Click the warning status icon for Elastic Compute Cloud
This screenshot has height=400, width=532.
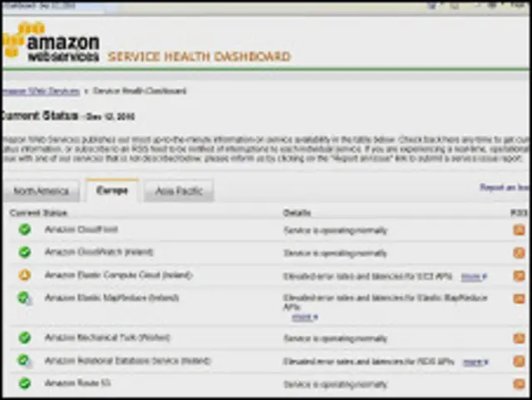point(25,275)
